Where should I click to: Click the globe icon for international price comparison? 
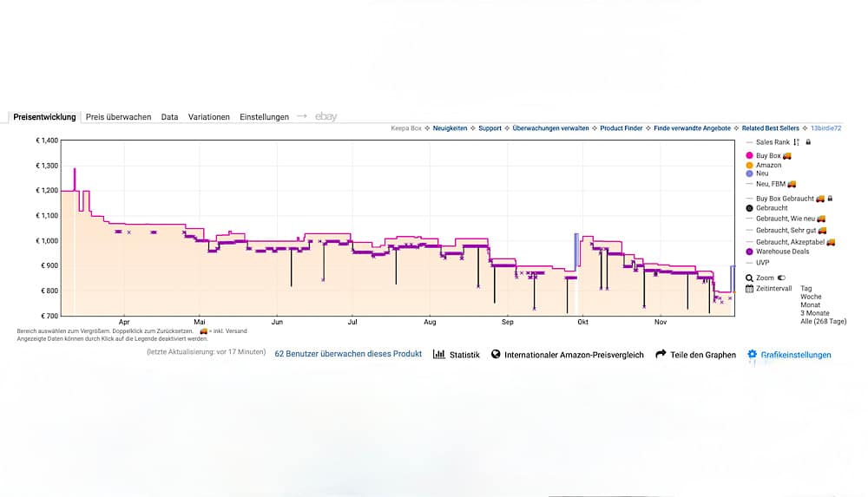click(x=496, y=354)
